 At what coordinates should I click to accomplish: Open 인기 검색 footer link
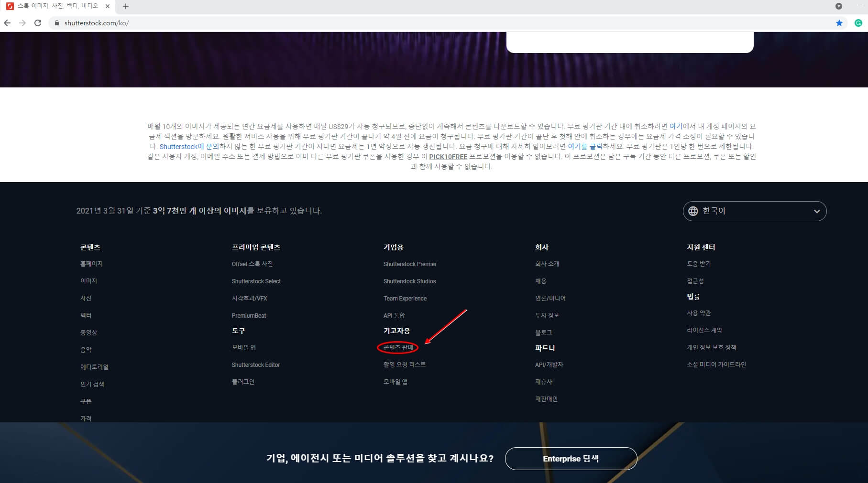[x=92, y=384]
